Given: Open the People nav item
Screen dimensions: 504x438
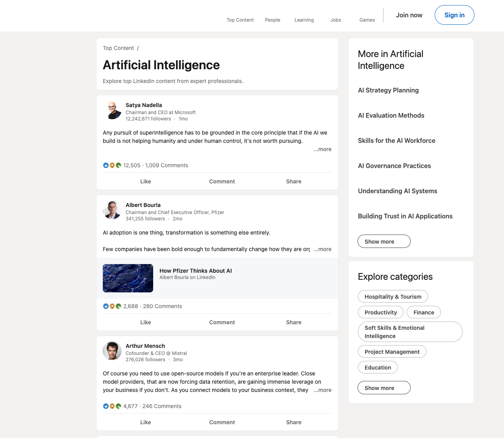Looking at the screenshot, I should [272, 20].
